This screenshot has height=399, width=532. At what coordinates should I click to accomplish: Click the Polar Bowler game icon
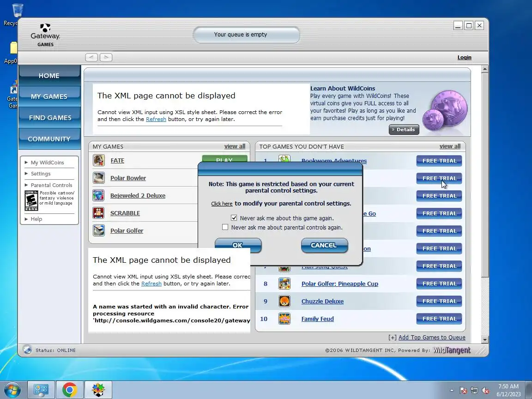point(99,178)
